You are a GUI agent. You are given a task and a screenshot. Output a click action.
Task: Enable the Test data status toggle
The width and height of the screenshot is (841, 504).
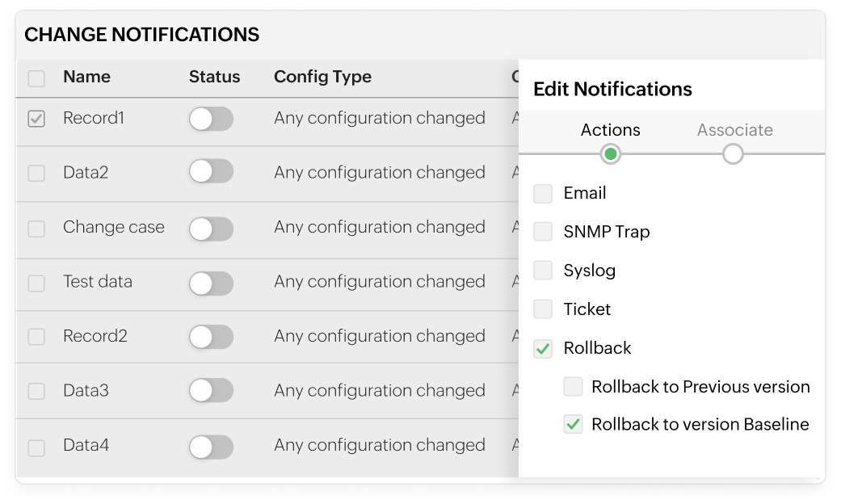(211, 282)
